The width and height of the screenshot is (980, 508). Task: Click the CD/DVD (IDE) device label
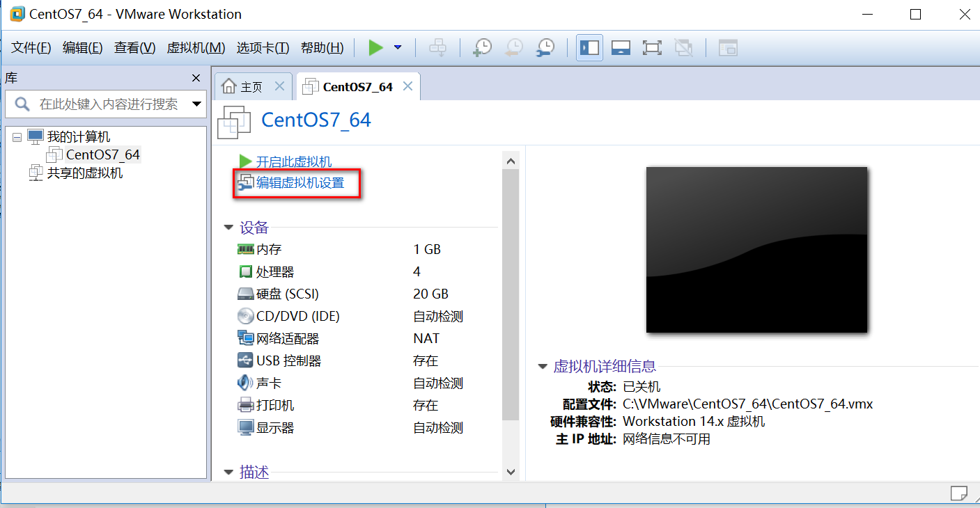coord(298,316)
